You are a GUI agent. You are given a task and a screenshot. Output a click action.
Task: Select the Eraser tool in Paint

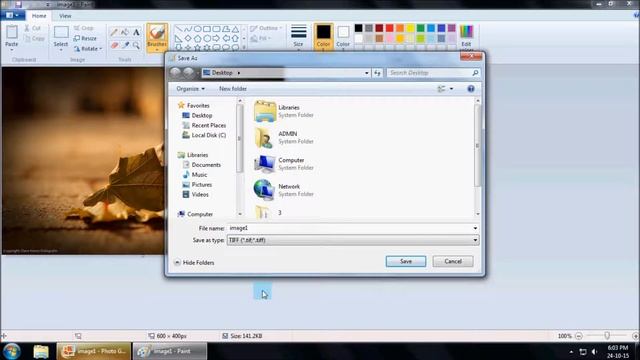pos(114,45)
